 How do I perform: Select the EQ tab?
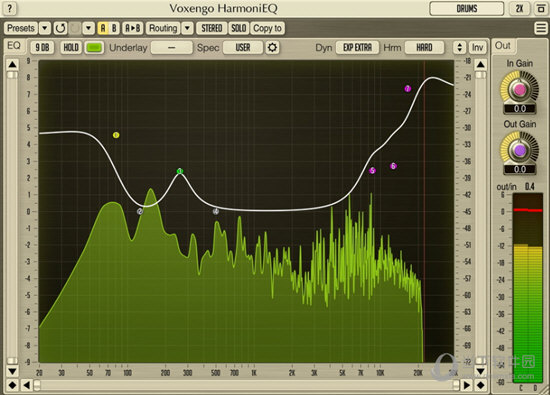(14, 46)
